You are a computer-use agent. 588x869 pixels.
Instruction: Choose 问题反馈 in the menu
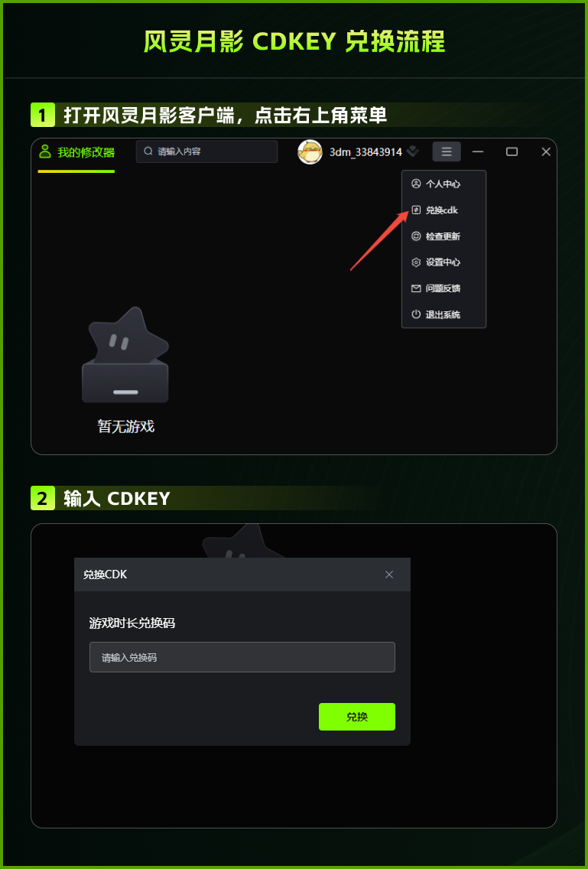click(443, 288)
